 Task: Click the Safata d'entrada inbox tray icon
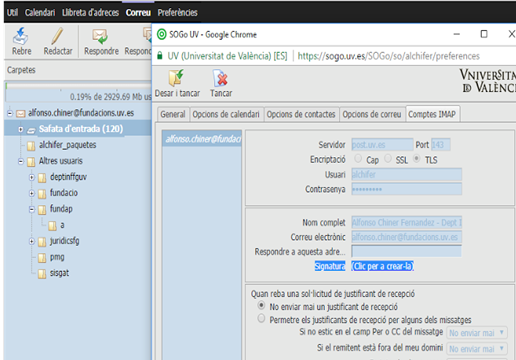click(x=31, y=130)
